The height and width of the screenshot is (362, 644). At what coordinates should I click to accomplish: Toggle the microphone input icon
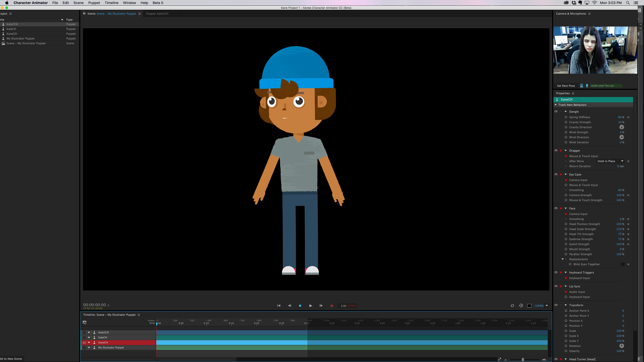[587, 86]
